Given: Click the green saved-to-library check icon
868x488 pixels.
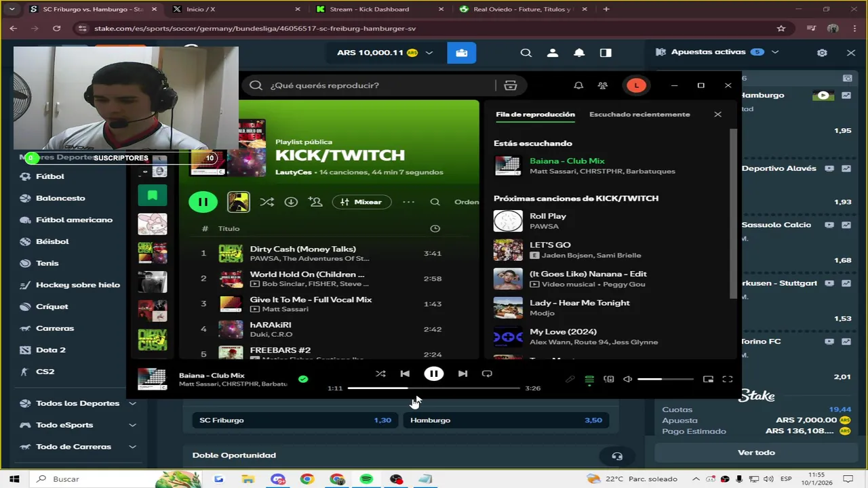Looking at the screenshot, I should (303, 380).
